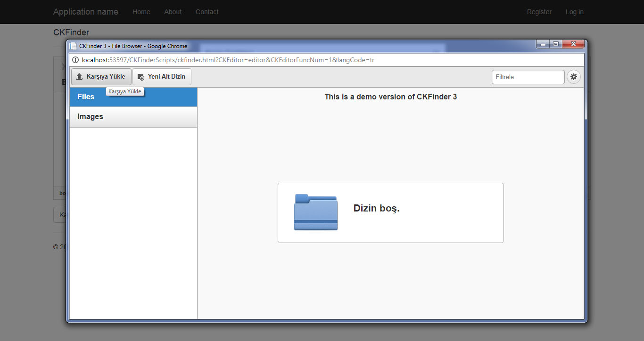644x341 pixels.
Task: Close the CKFinder File Browser popup
Action: (573, 44)
